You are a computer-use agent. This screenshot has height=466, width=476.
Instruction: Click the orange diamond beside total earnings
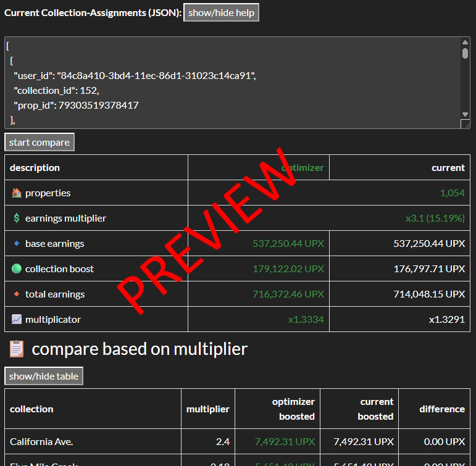pyautogui.click(x=17, y=294)
